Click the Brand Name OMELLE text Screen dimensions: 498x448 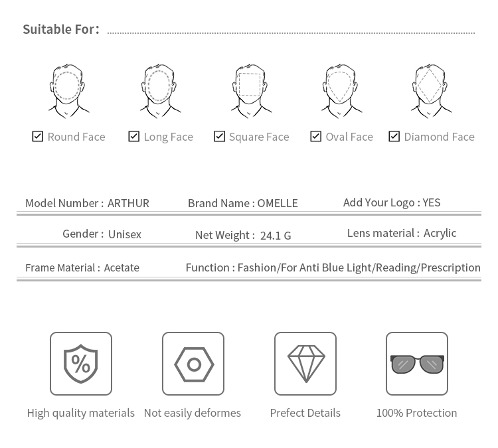(x=242, y=203)
